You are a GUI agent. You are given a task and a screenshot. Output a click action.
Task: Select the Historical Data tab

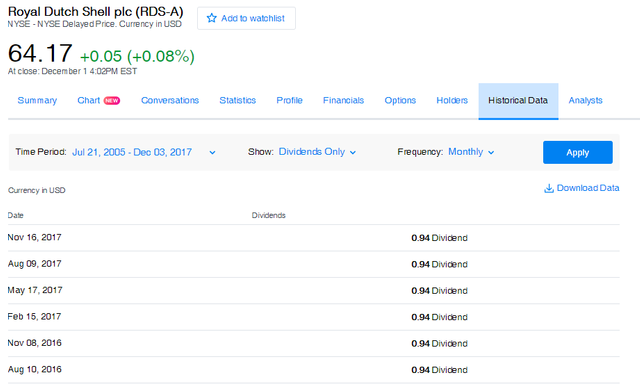tap(518, 101)
